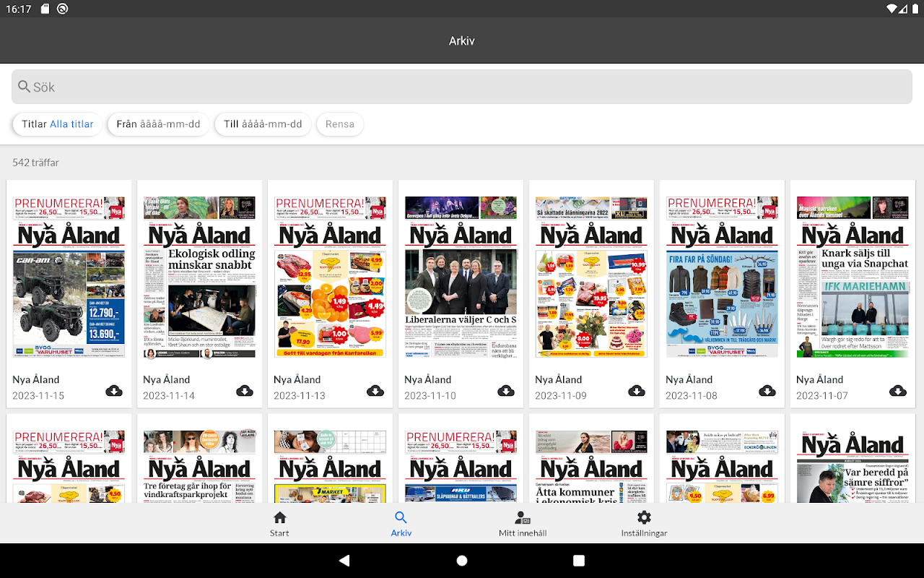
Task: Click the date label 2023-11-10
Action: [x=430, y=395]
